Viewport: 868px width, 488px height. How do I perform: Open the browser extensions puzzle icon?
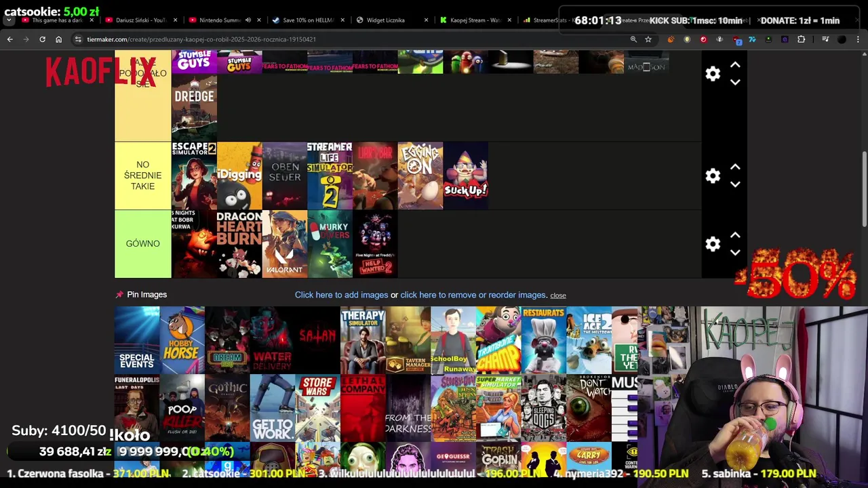(801, 39)
